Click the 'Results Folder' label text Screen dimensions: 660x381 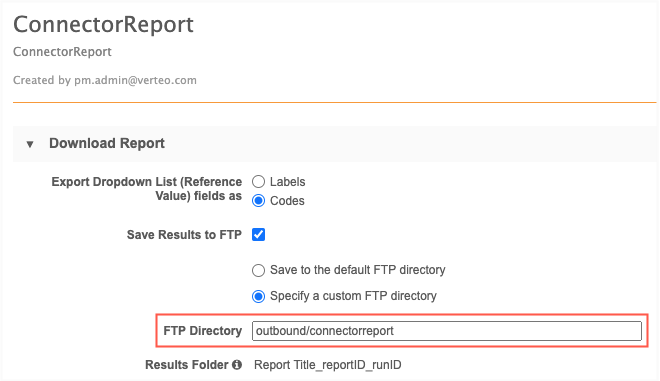click(x=187, y=365)
